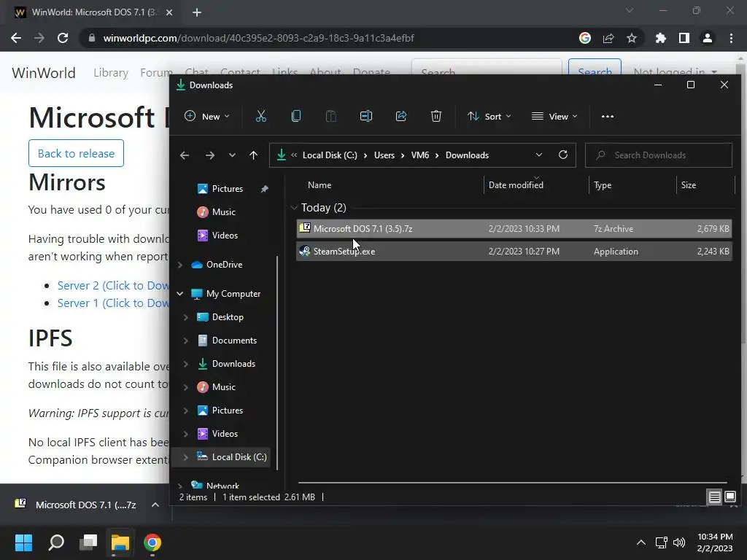Image resolution: width=747 pixels, height=560 pixels.
Task: Go up one folder level
Action: pyautogui.click(x=253, y=155)
